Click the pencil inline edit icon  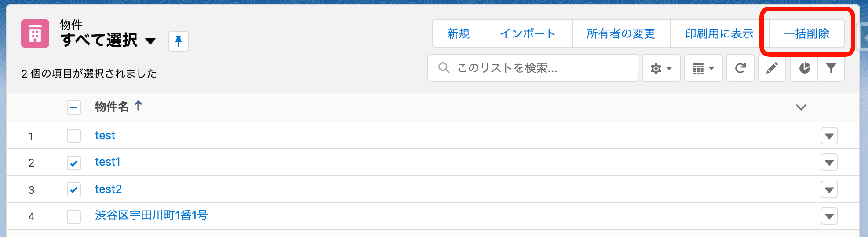tap(772, 68)
